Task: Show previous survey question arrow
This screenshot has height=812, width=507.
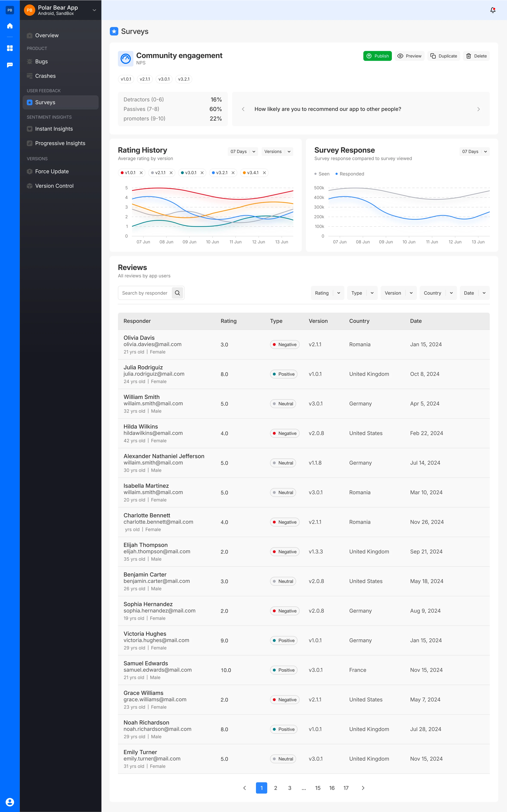Action: 243,109
